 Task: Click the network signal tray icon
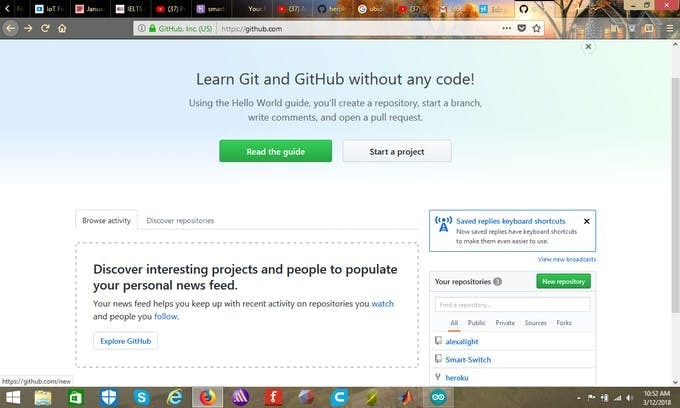[x=618, y=398]
